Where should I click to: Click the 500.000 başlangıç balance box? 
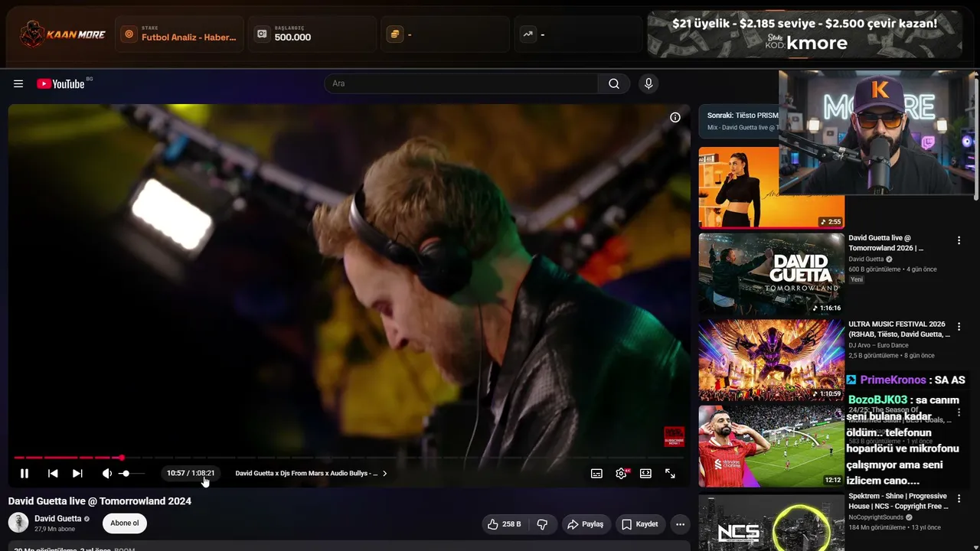[314, 34]
